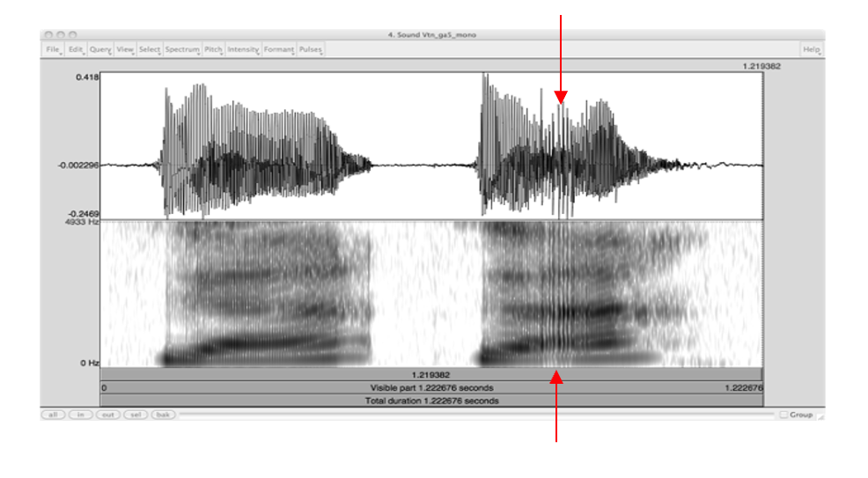Open the Pulses menu
Image resolution: width=868 pixels, height=478 pixels.
point(311,50)
